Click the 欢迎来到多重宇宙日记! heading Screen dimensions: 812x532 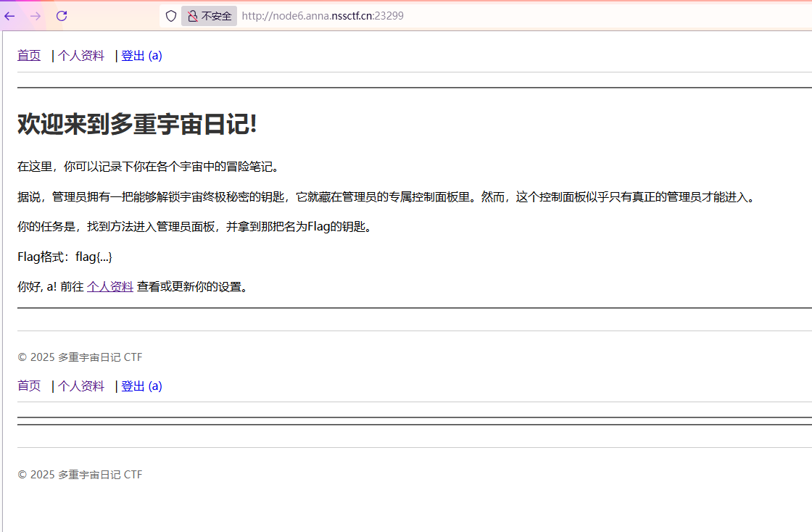coord(137,125)
